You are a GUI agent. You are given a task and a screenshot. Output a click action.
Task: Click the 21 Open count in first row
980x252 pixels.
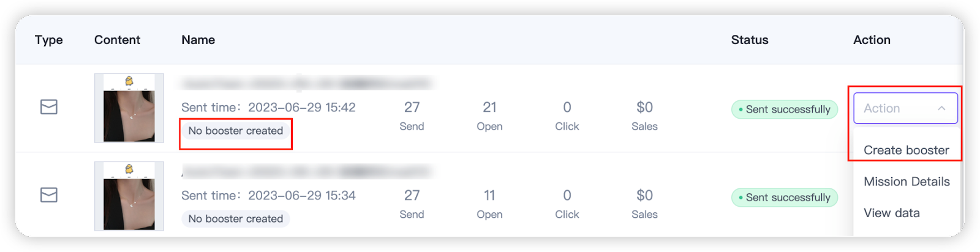pos(489,108)
